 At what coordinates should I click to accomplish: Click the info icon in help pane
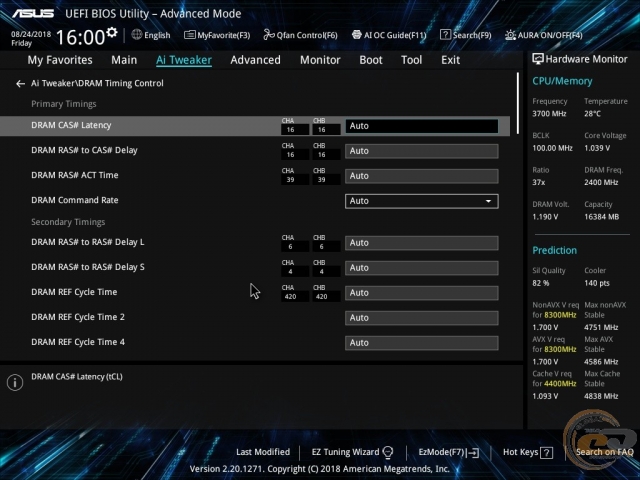point(15,382)
